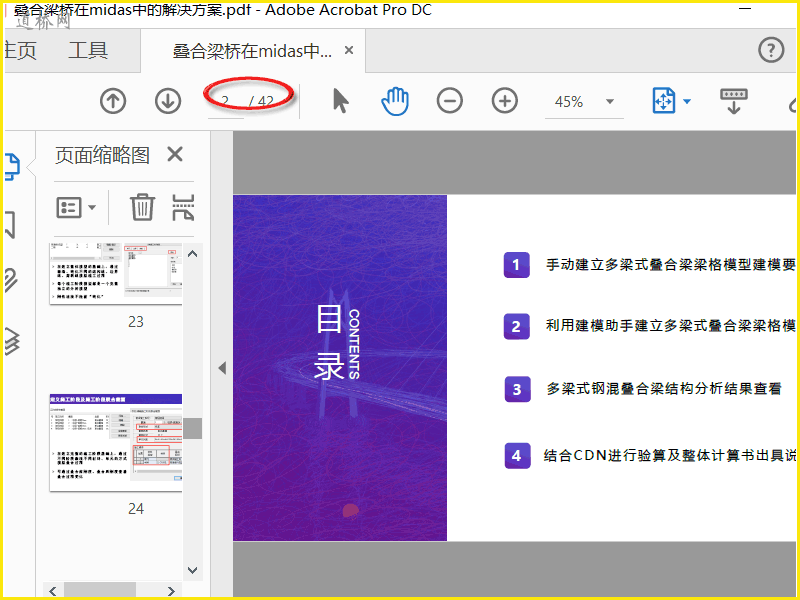Switch to the 主页 tab
This screenshot has height=600, width=800.
coord(20,51)
